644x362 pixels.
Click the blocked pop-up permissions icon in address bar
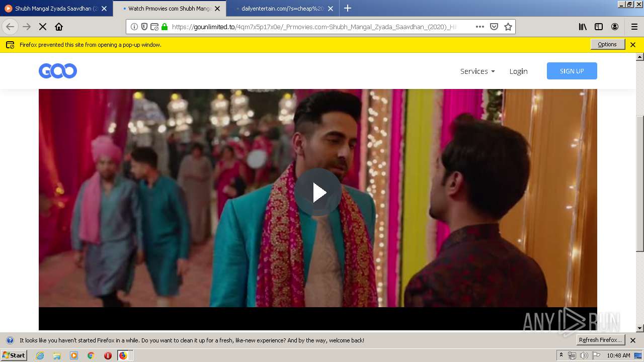click(154, 27)
